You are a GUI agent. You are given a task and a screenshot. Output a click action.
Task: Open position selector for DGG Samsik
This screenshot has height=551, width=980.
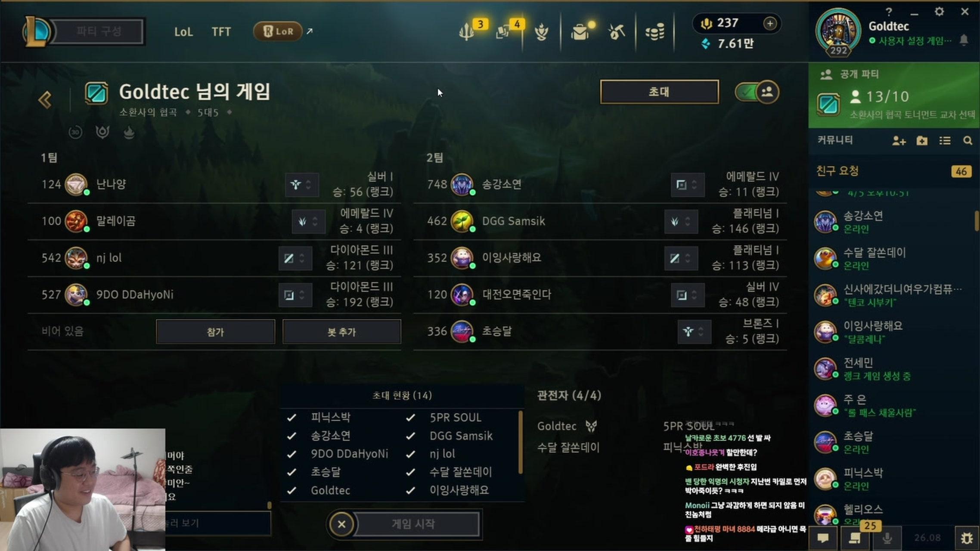[x=681, y=221]
